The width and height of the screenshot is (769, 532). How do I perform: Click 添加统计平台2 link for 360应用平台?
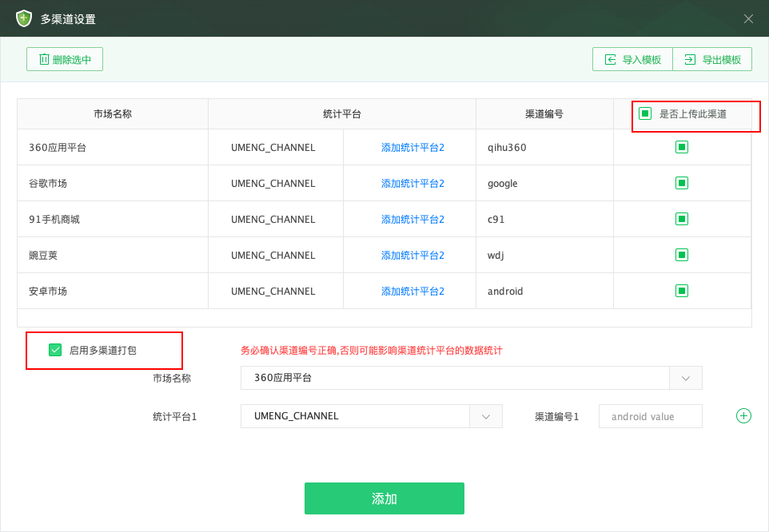click(x=412, y=148)
